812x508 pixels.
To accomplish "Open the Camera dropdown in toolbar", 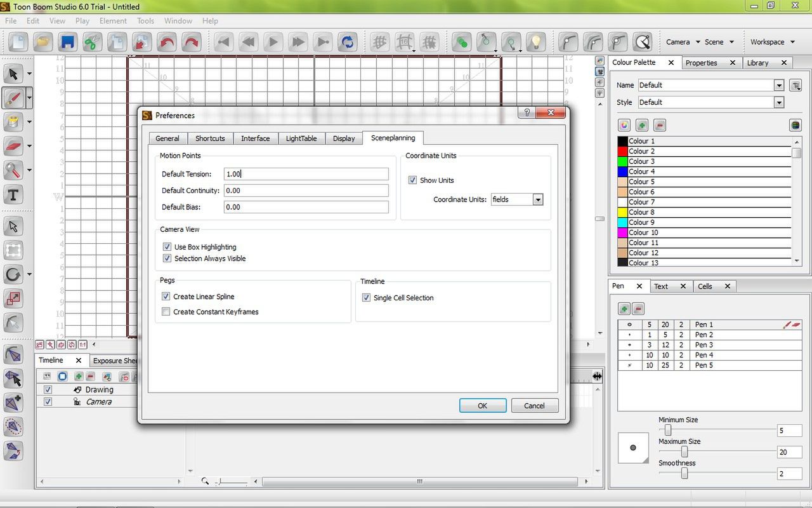I will coord(683,42).
